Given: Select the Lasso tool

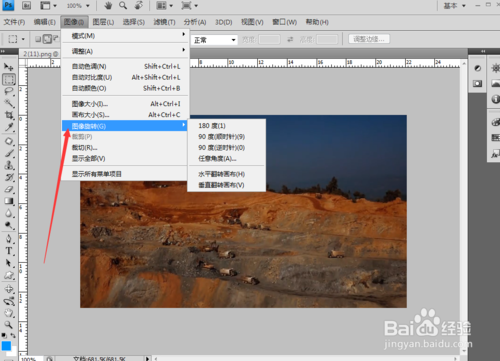Looking at the screenshot, I should coord(9,91).
